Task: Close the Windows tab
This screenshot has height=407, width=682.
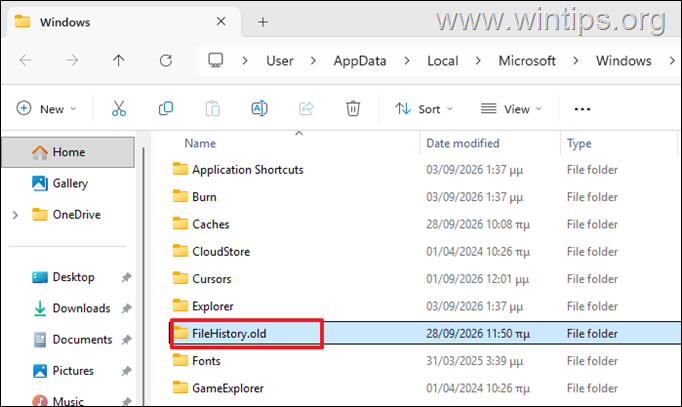Action: 221,21
